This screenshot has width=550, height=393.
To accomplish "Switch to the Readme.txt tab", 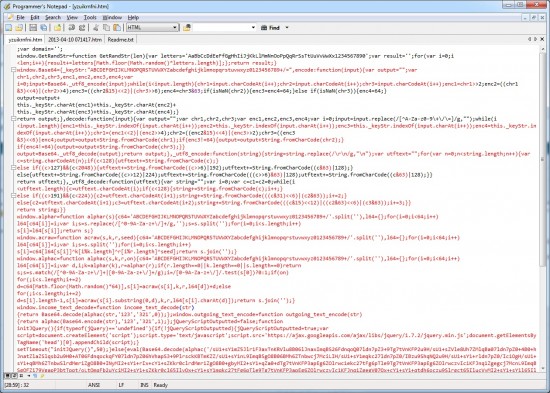I will pos(120,40).
